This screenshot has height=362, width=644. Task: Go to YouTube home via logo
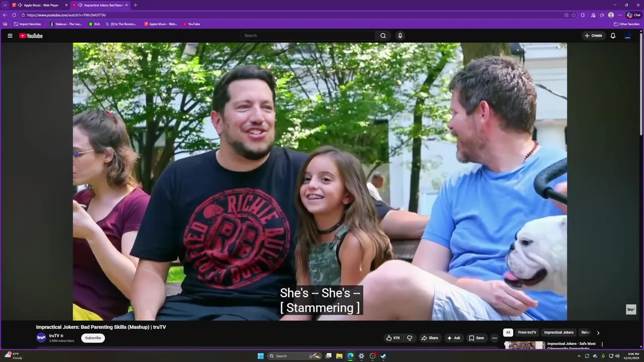coord(31,36)
